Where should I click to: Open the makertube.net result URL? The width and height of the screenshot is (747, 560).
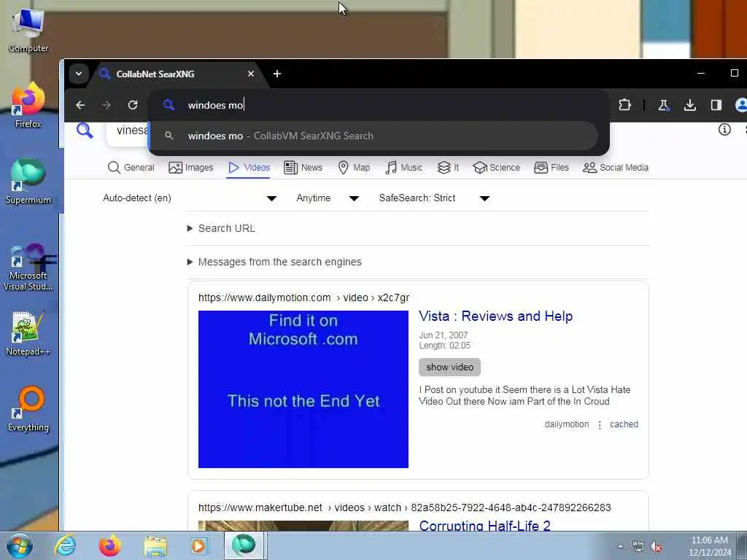coord(404,507)
